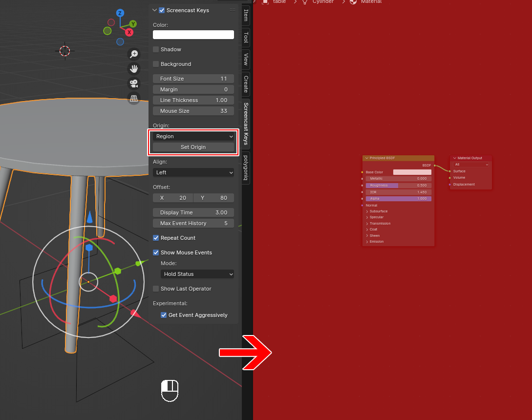Screen dimensions: 532x420
Task: Open the Create sidebar tab
Action: coord(246,84)
